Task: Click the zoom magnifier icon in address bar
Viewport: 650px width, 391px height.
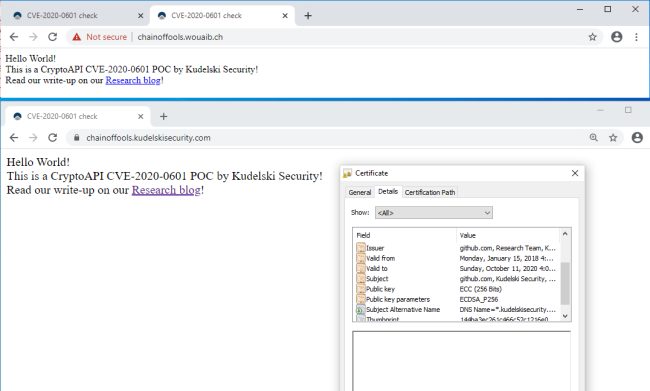Action: pos(594,138)
